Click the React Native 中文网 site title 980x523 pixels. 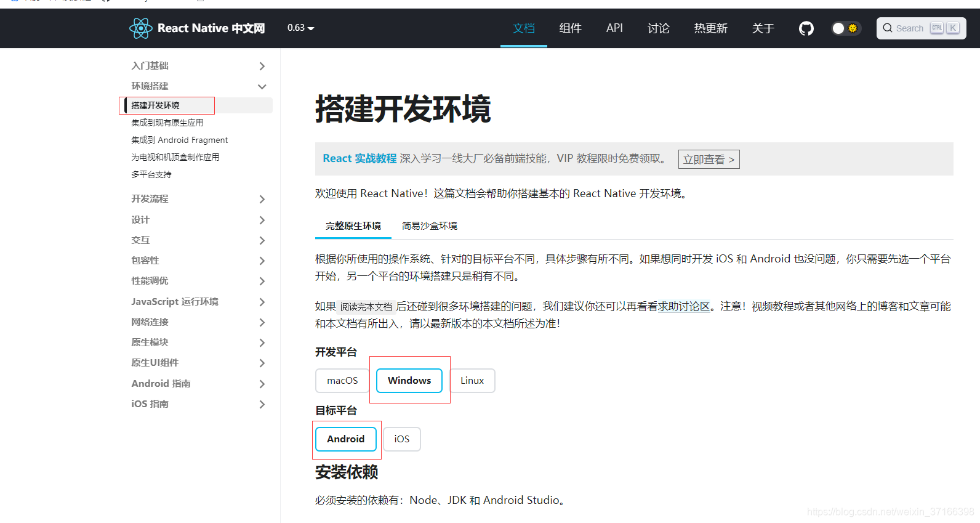coord(211,28)
